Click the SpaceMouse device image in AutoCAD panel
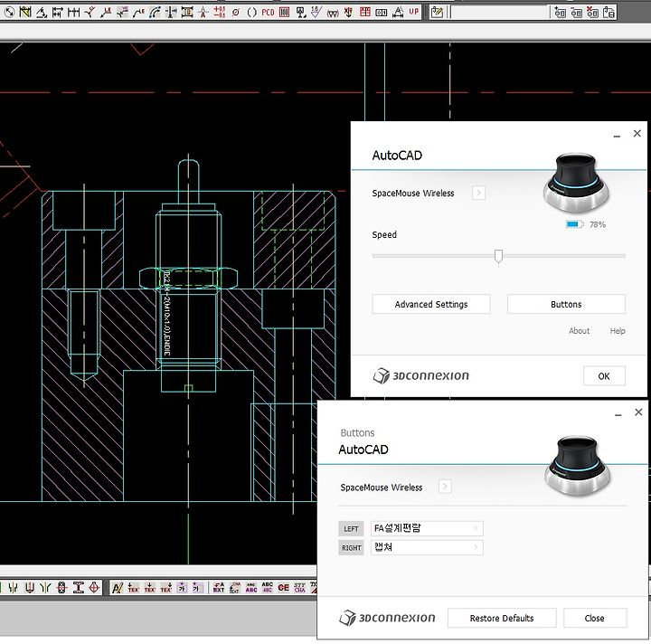 576,183
